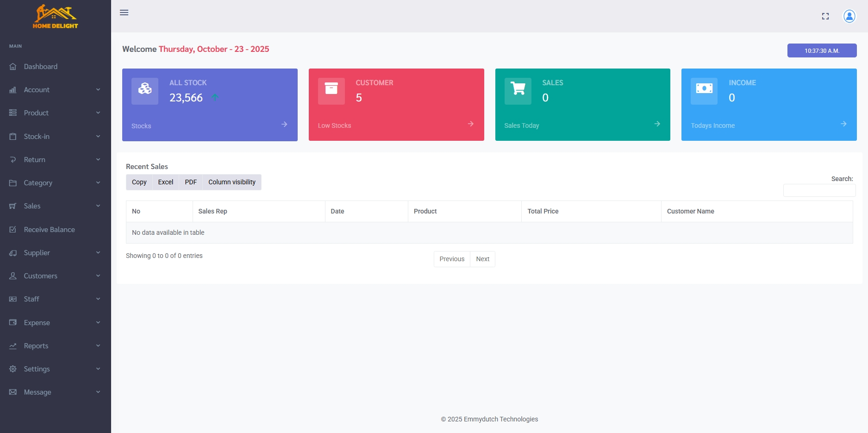Click the Expense wallet icon
The width and height of the screenshot is (868, 433).
(13, 323)
